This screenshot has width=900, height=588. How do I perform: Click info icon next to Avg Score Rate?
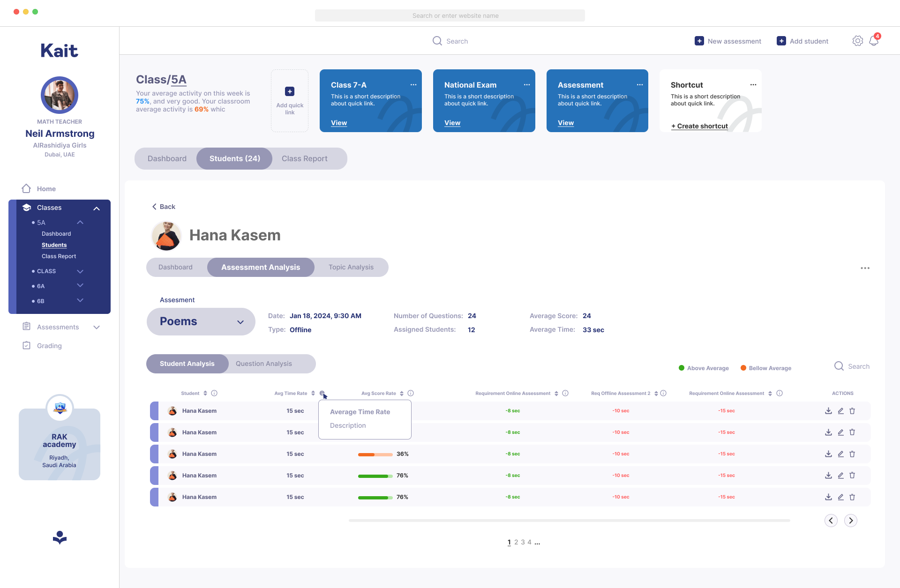coord(411,394)
